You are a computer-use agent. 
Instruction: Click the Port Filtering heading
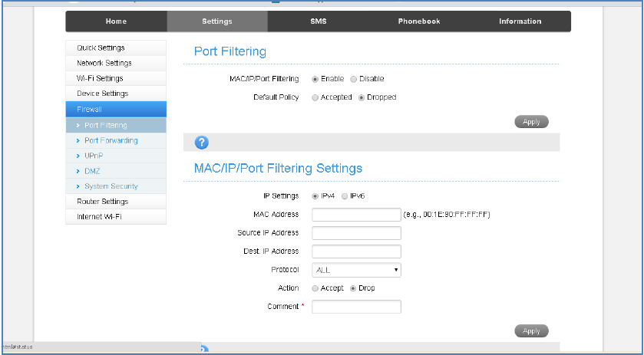[x=230, y=51]
